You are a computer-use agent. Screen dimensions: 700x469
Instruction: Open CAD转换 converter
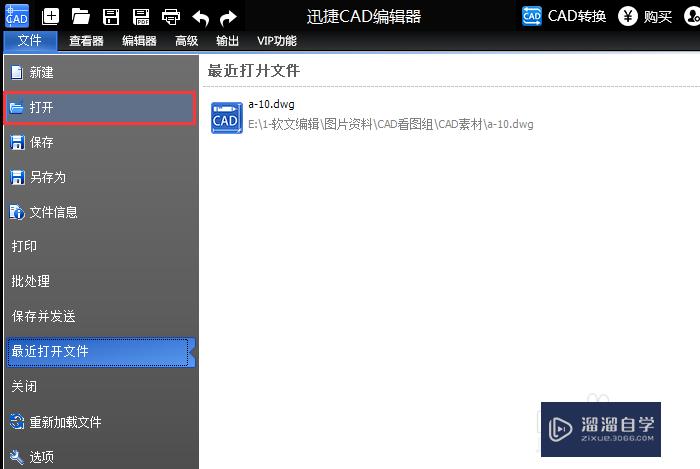[x=564, y=17]
